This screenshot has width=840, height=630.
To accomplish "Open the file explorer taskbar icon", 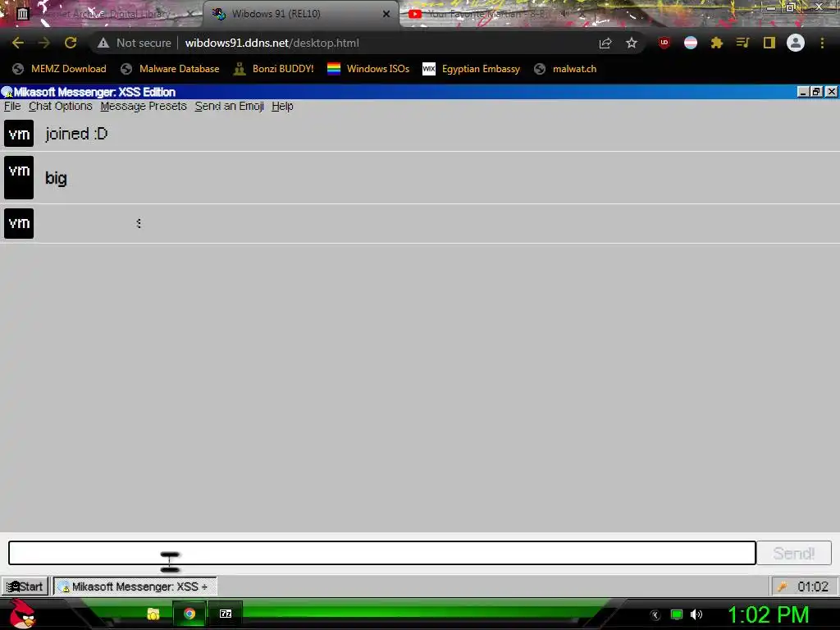I will pyautogui.click(x=153, y=614).
